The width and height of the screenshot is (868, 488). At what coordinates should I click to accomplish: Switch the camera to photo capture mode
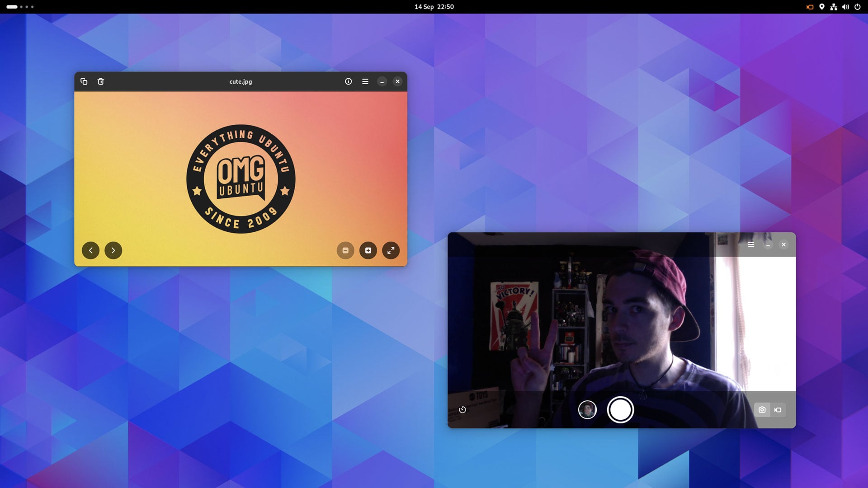coord(762,409)
